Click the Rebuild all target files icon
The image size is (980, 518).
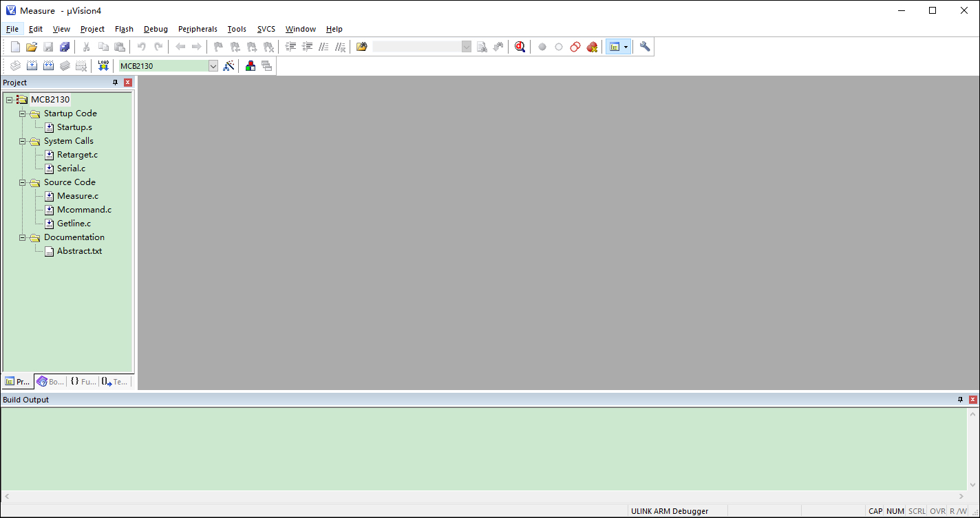[x=48, y=66]
